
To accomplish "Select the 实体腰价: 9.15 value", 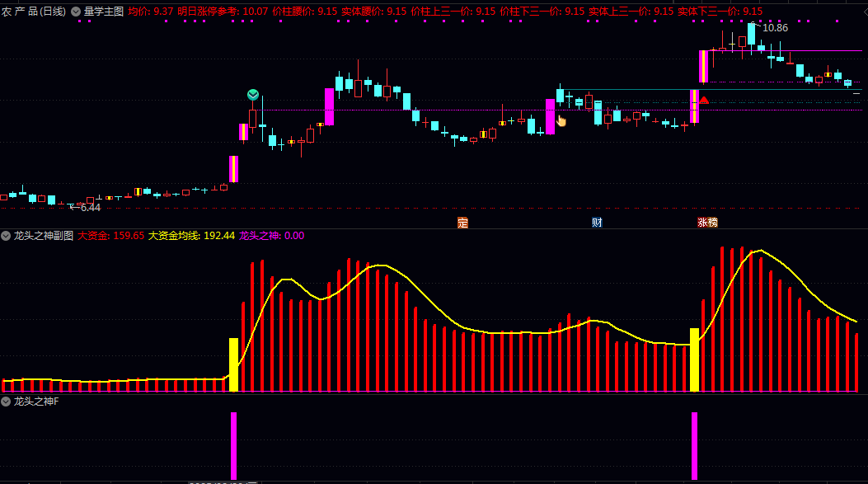I will pos(374,12).
